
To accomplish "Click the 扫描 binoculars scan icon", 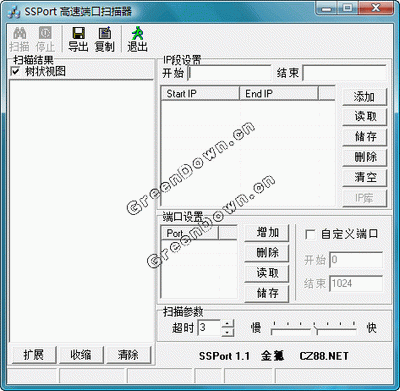I will tap(20, 33).
